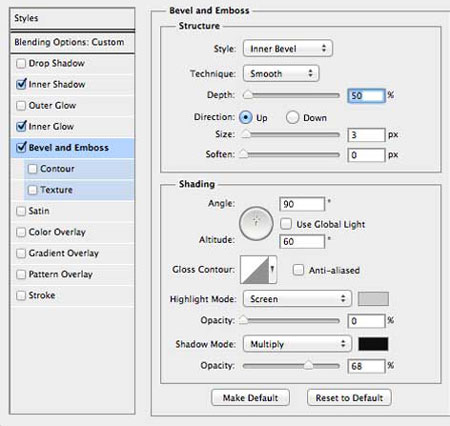Click the Depth percentage field
The height and width of the screenshot is (426, 450).
[366, 96]
